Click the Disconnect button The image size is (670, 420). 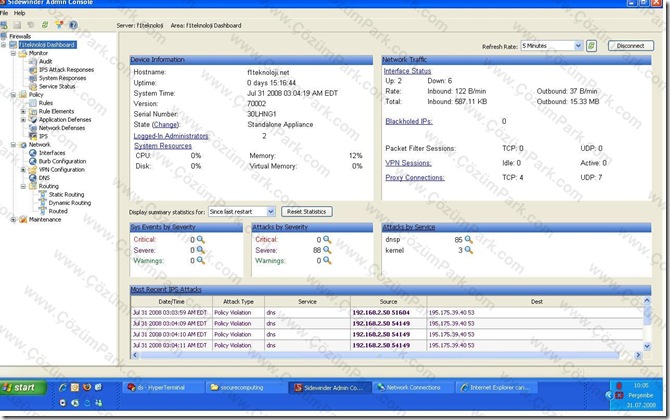tap(631, 46)
